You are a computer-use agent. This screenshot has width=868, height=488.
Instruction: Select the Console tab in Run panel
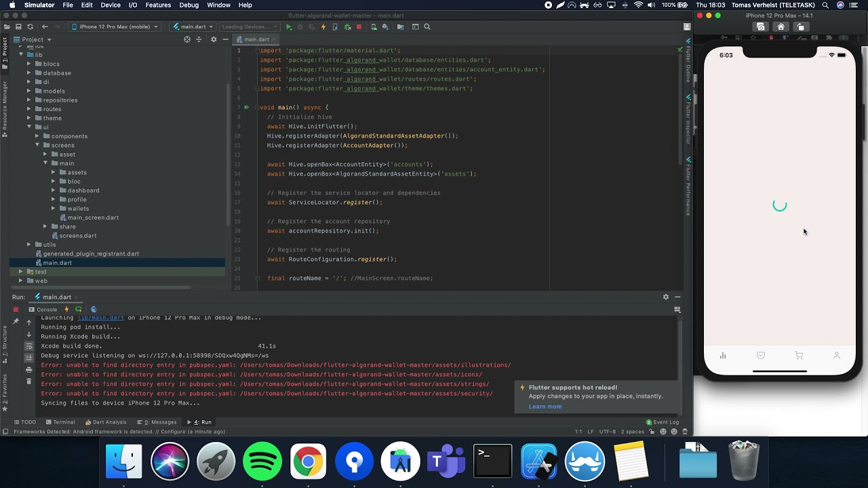point(43,310)
